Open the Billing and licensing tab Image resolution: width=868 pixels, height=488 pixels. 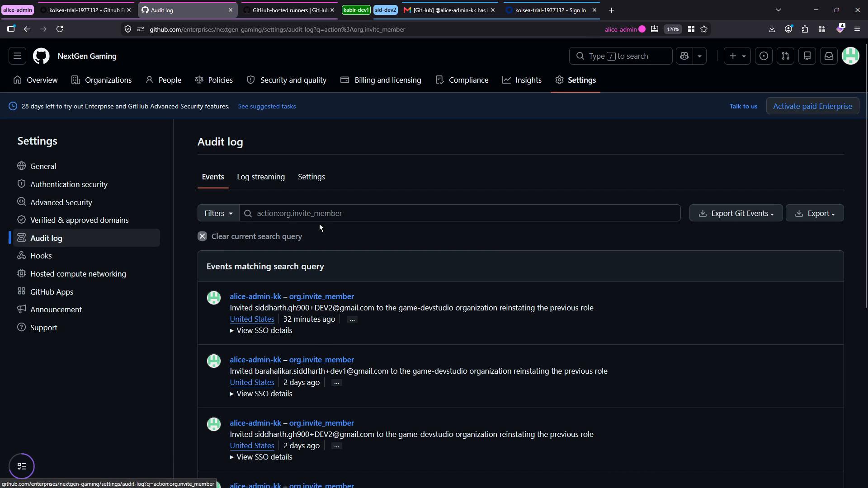point(381,80)
